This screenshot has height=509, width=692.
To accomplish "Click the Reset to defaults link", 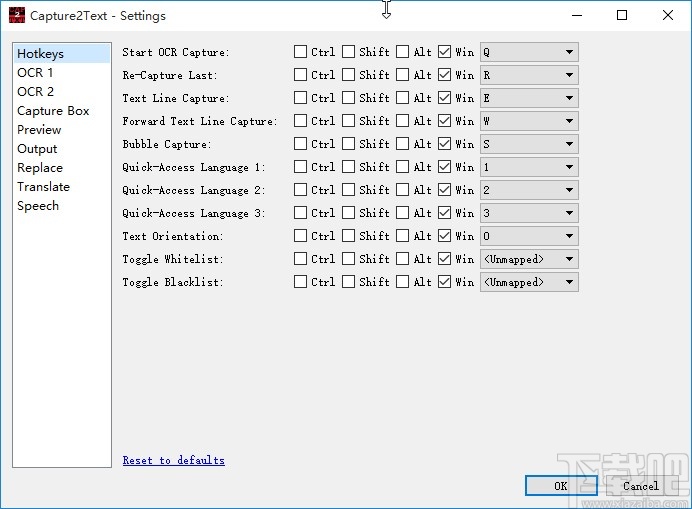I will coord(173,461).
